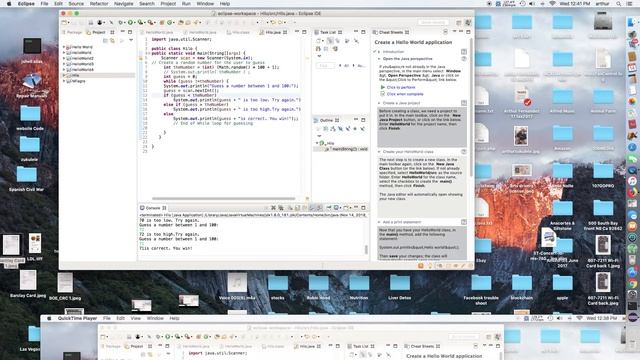Clear the Console output
Image resolution: width=640 pixels, height=360 pixels.
coord(291,208)
